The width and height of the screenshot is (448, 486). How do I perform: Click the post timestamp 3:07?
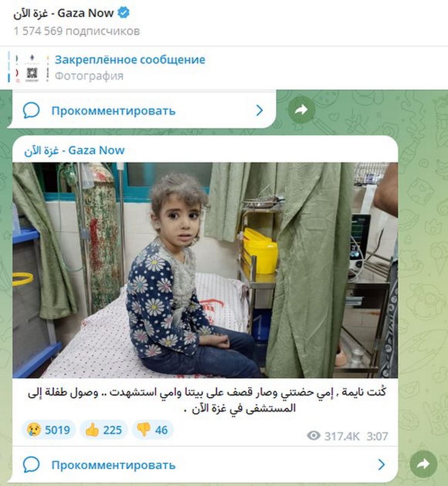tap(377, 436)
